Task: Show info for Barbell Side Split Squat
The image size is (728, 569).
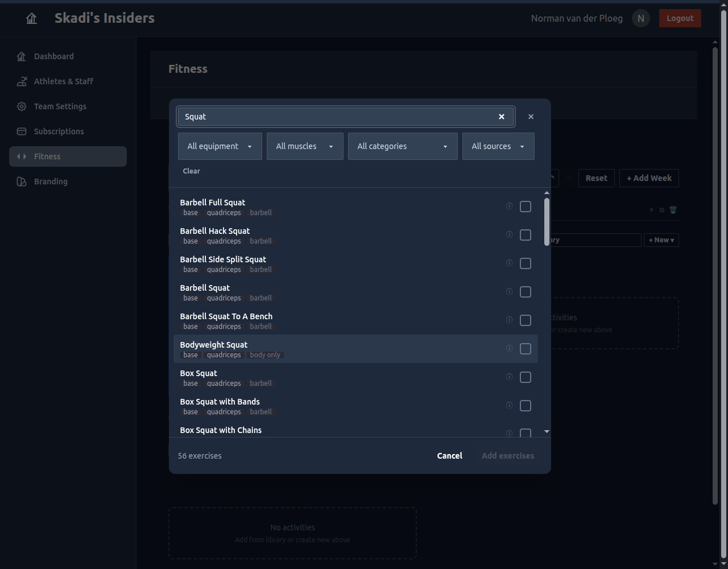Action: tap(509, 263)
